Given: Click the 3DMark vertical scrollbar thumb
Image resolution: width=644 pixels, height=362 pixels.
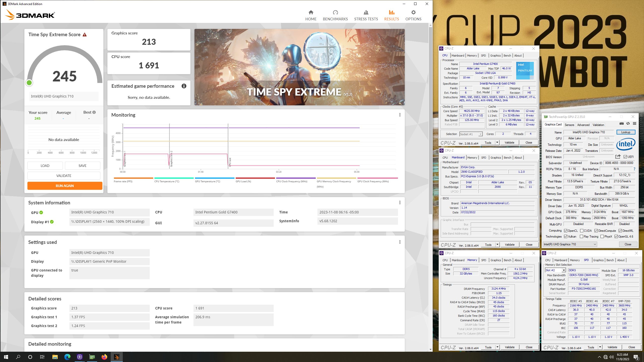Looking at the screenshot, I should [430, 121].
